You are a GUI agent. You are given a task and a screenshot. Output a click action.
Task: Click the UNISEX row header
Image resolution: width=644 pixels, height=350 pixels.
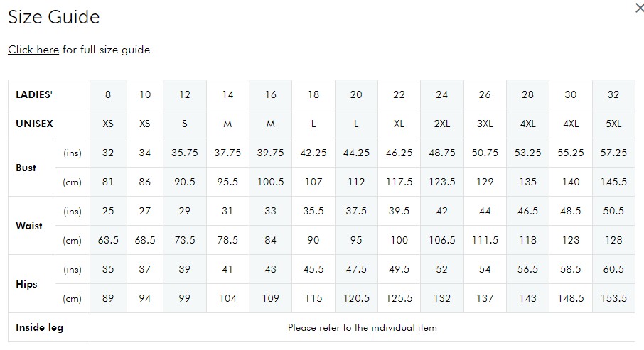coord(49,124)
